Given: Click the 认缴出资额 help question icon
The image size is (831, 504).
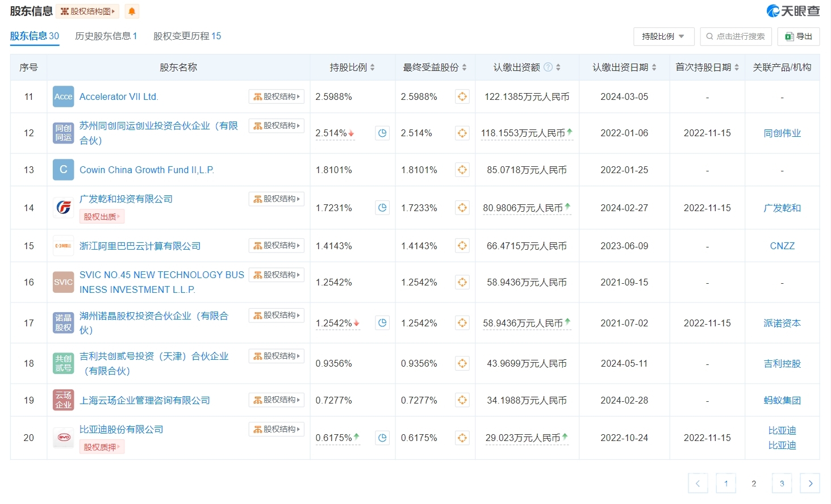Looking at the screenshot, I should click(x=548, y=67).
